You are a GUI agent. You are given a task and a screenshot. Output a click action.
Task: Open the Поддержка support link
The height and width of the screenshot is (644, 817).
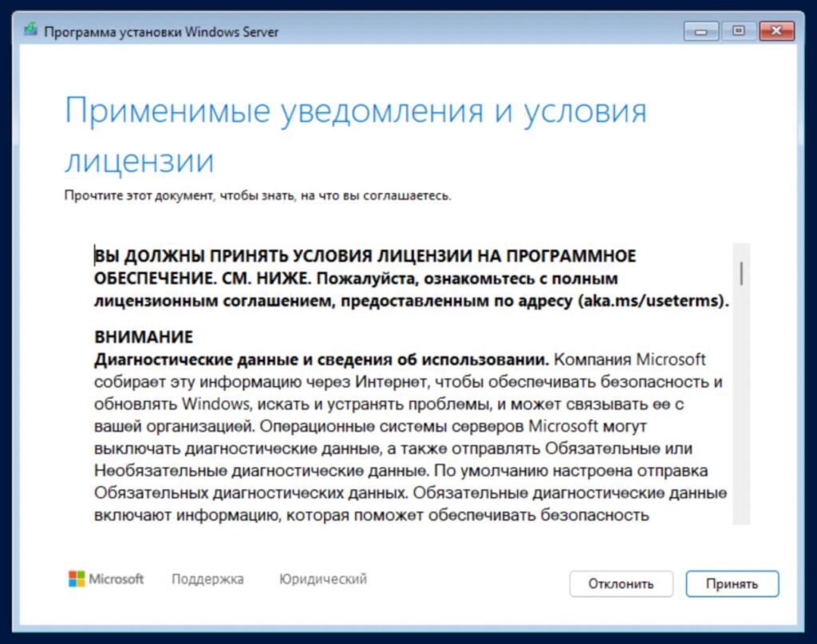tap(207, 579)
